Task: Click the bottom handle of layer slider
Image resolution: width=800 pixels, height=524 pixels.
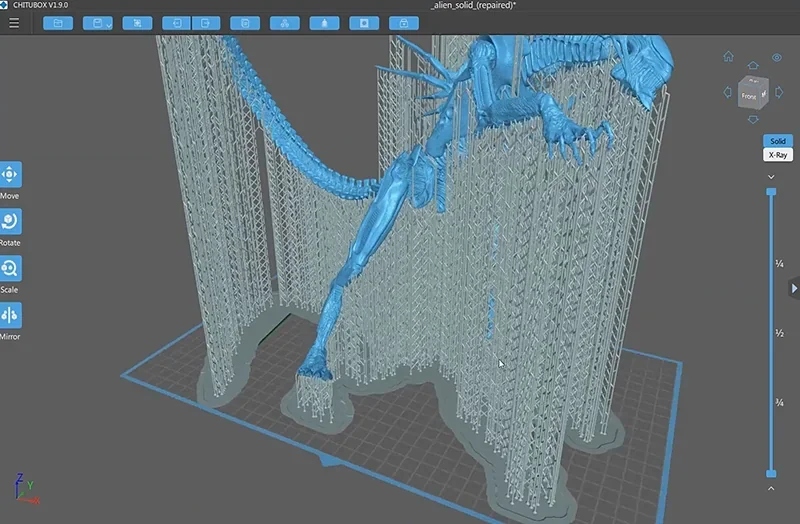Action: [x=771, y=473]
